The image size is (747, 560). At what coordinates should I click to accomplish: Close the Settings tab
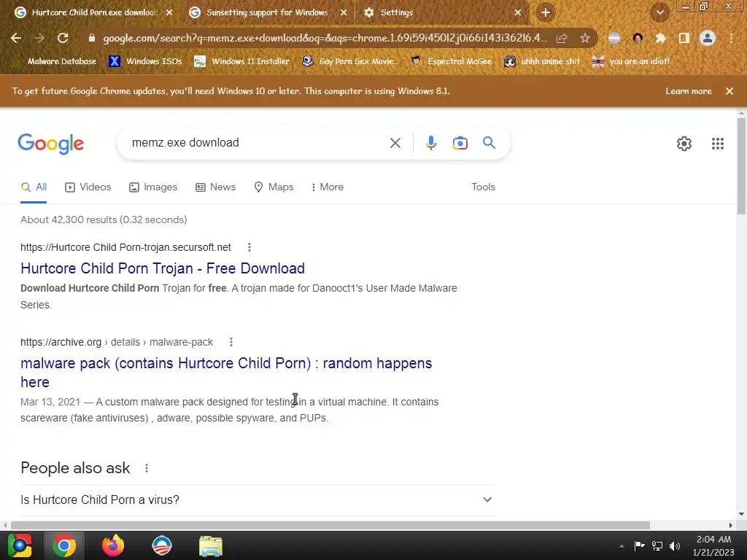click(518, 13)
